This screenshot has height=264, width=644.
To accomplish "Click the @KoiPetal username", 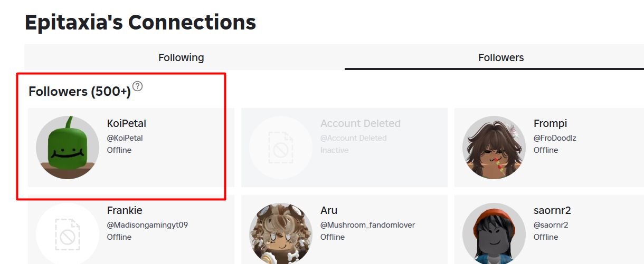I will (x=125, y=138).
